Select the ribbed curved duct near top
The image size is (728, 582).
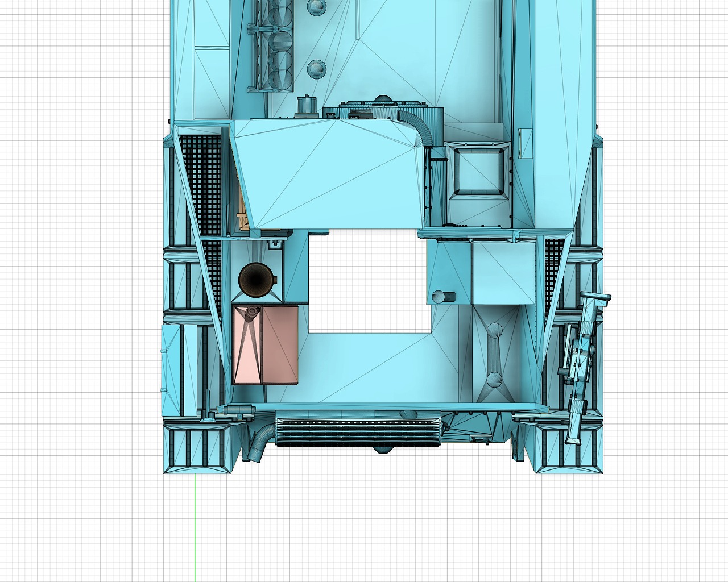[418, 128]
